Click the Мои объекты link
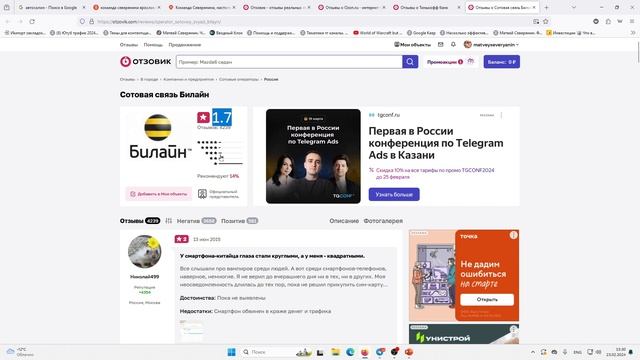 [x=412, y=44]
